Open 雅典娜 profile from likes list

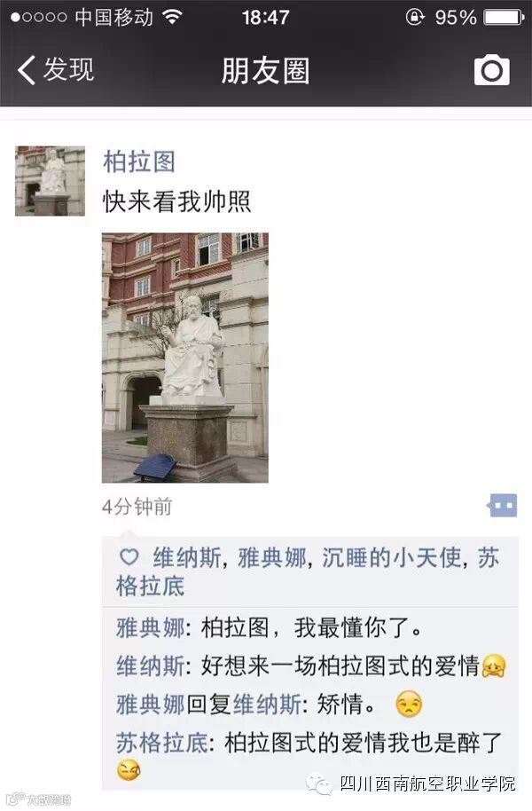click(272, 558)
